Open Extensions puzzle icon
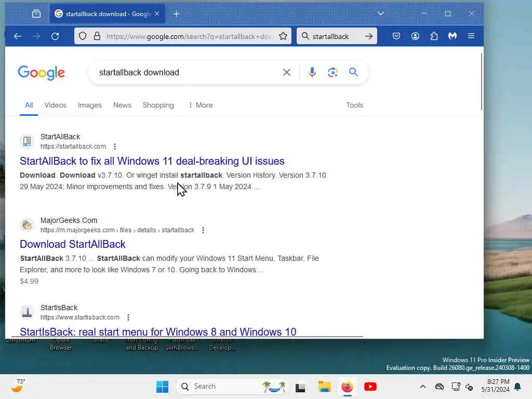The width and height of the screenshot is (532, 399). [434, 36]
